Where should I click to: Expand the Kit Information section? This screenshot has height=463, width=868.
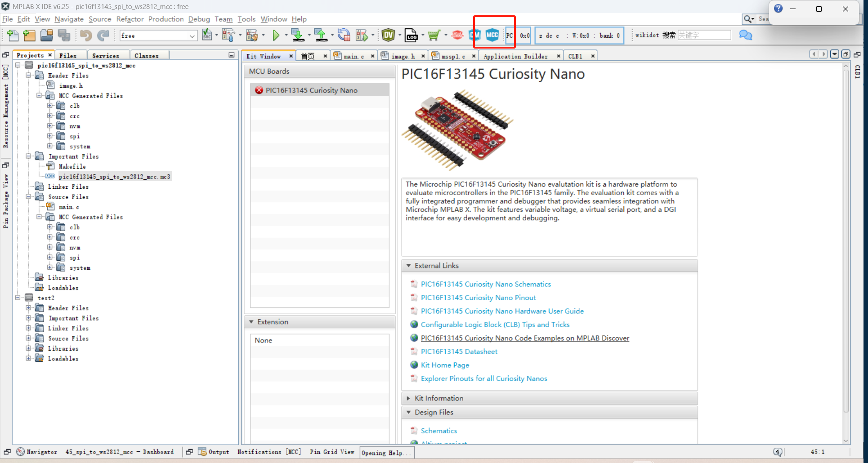coord(409,398)
